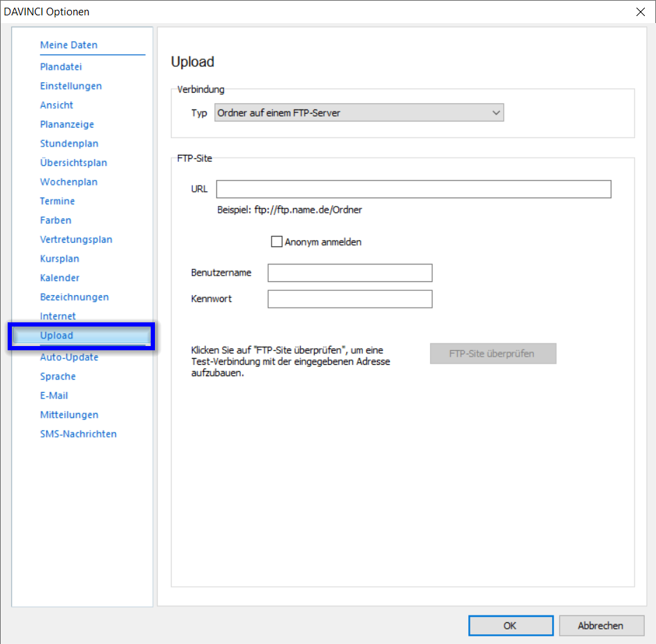Go to Mitteilungen settings

tap(69, 415)
